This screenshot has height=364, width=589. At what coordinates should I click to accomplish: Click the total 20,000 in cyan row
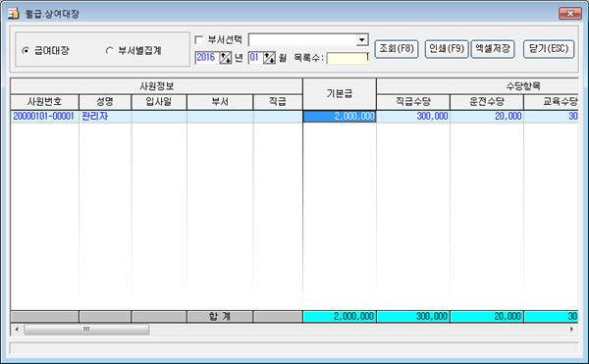point(487,317)
